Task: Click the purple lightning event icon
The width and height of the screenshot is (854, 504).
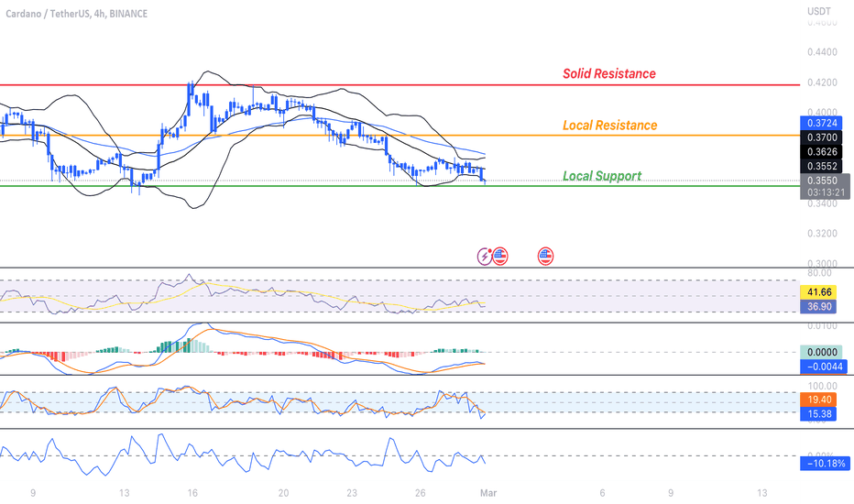Action: coord(484,256)
